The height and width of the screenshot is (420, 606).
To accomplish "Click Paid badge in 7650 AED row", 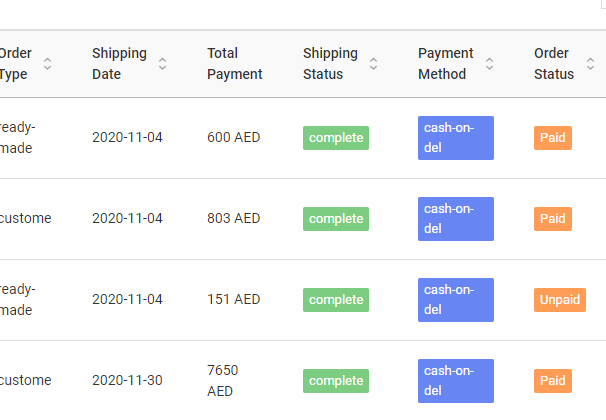I will pyautogui.click(x=552, y=380).
